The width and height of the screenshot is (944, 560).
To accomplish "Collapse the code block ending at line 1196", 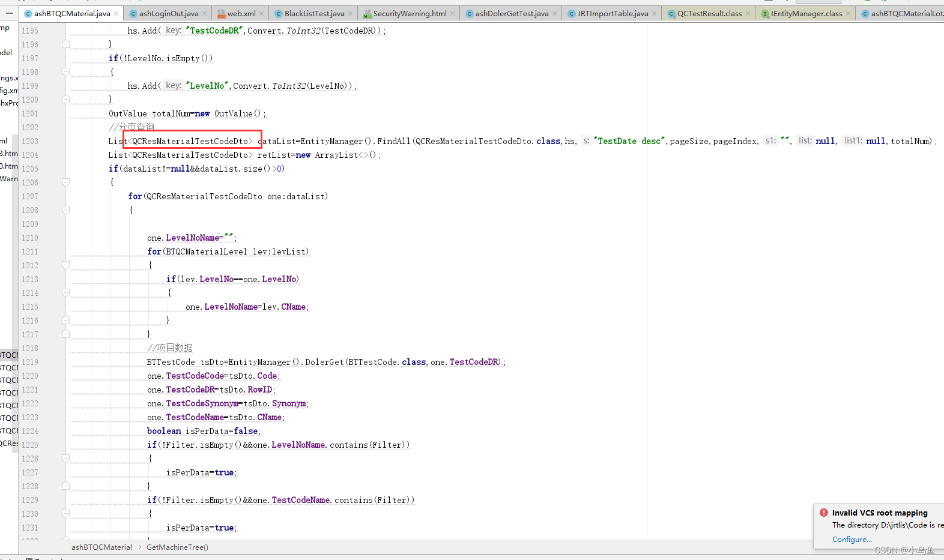I will [x=66, y=44].
